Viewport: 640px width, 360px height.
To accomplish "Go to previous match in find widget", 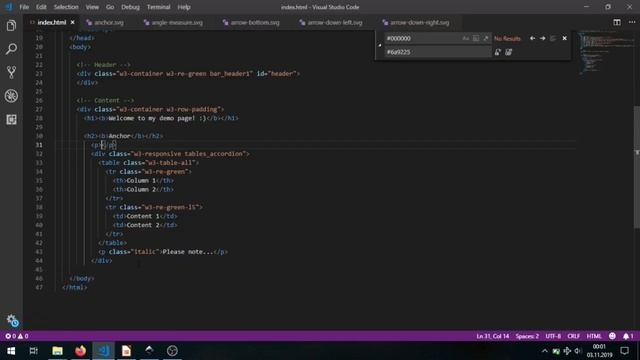I will pos(532,38).
